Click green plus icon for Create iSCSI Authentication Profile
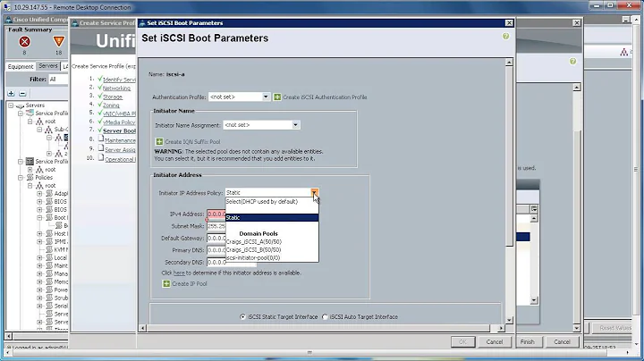This screenshot has height=361, width=644. point(277,97)
